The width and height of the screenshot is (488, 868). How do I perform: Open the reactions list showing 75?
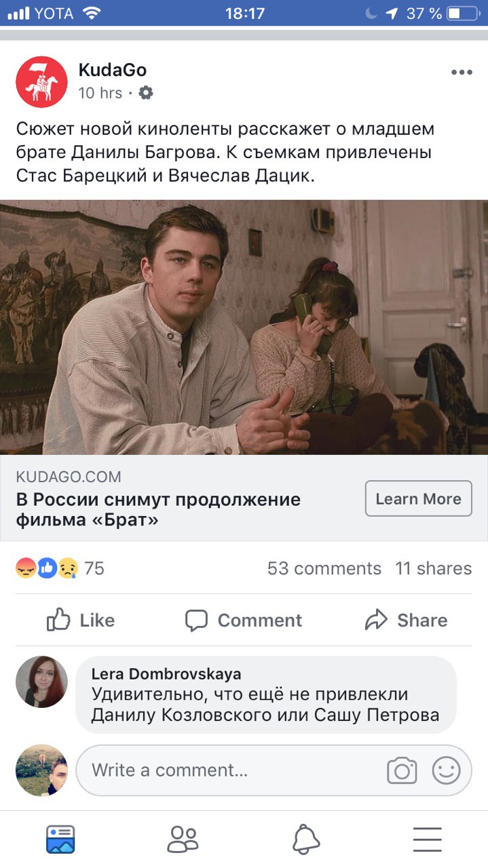tap(60, 568)
